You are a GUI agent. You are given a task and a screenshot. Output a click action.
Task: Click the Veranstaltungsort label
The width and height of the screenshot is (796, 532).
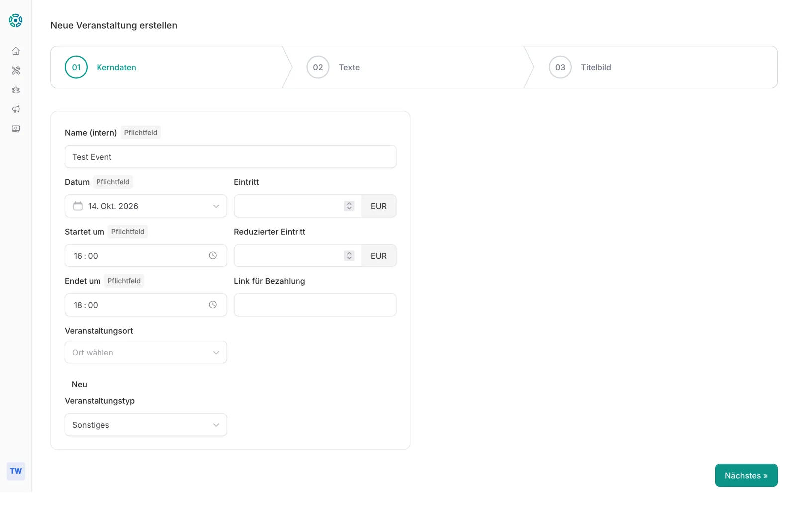coord(99,331)
